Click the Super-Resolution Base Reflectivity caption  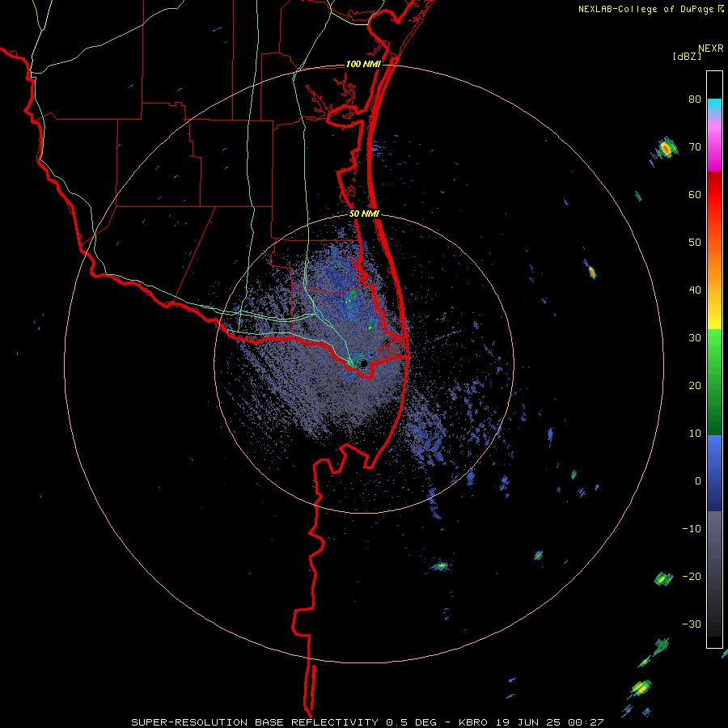tap(368, 722)
